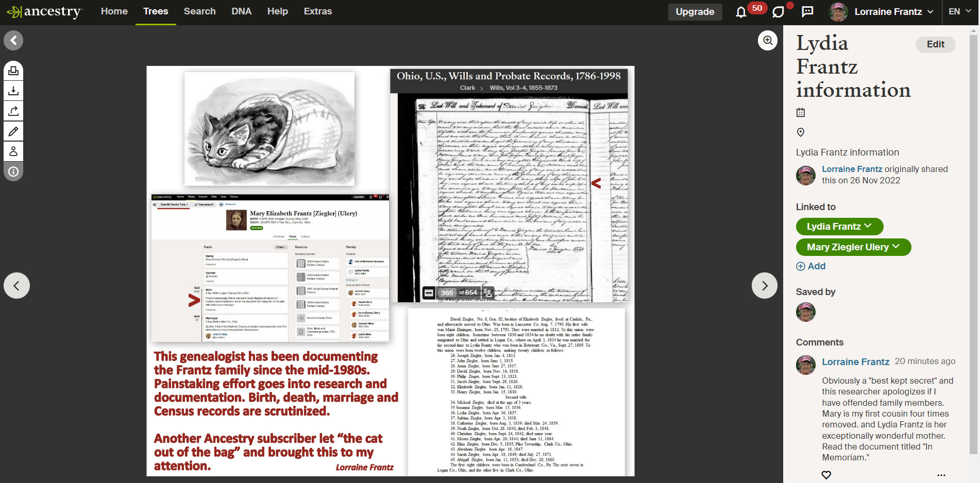Open comment options three-dot menu
The image size is (980, 483).
[941, 475]
